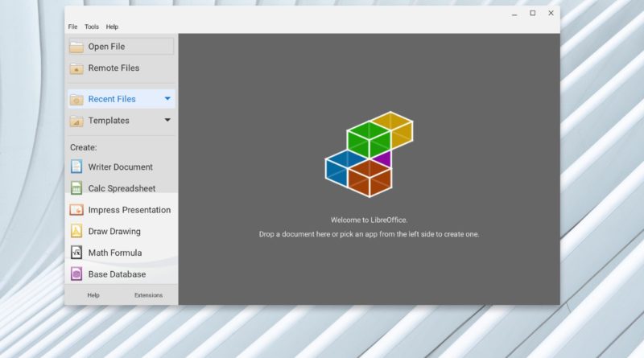The height and width of the screenshot is (358, 644).
Task: Click the Draw Drawing icon
Action: 76,231
